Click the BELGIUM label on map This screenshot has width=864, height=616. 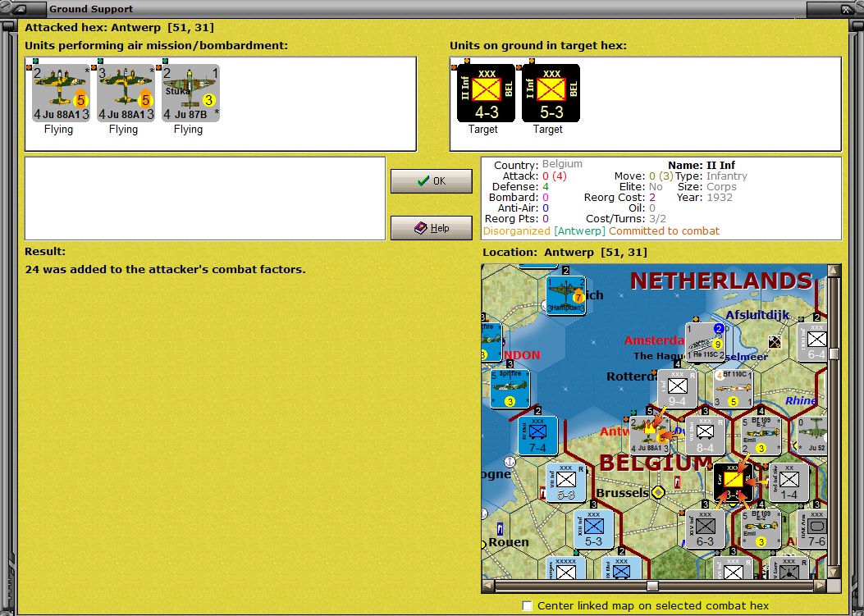[x=655, y=463]
